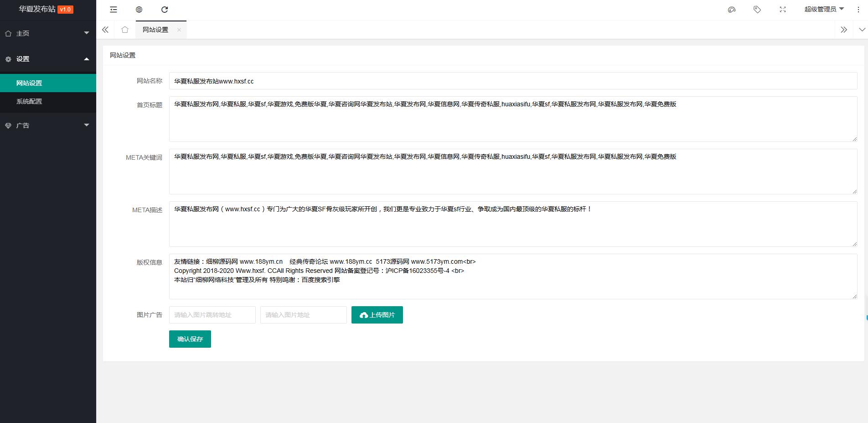This screenshot has width=868, height=423.
Task: Click the 上传图片 upload button
Action: point(377,314)
